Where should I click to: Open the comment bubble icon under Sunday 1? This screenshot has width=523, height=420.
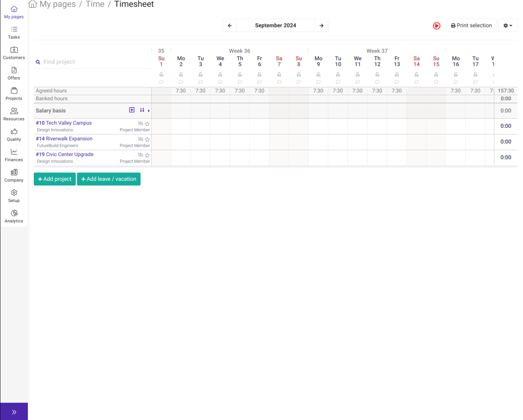coord(161,82)
